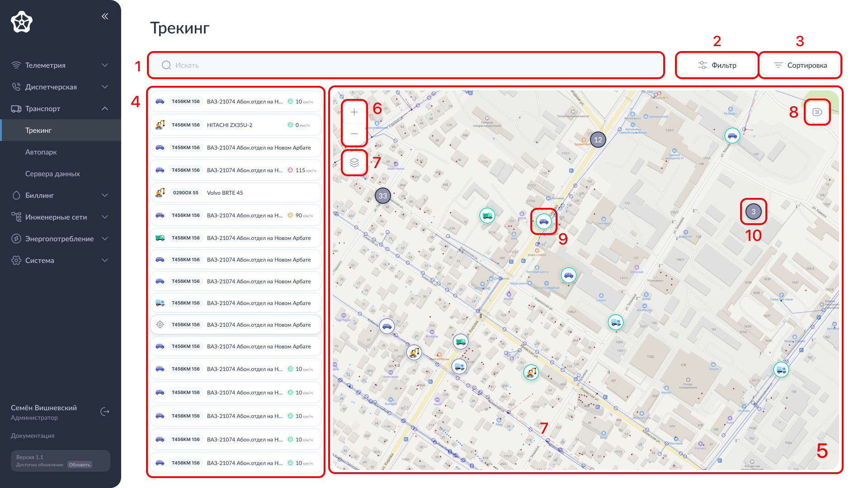Image resolution: width=868 pixels, height=488 pixels.
Task: Click the Фильтр button
Action: 717,65
